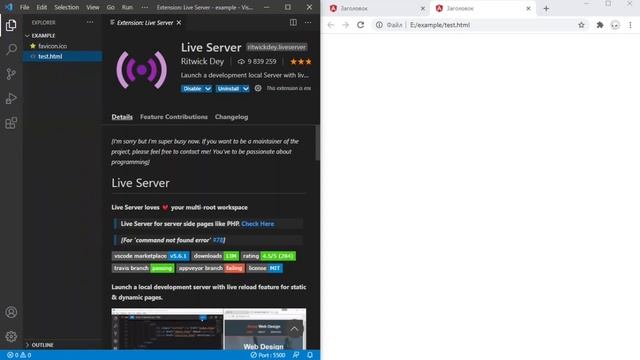Image resolution: width=640 pixels, height=360 pixels.
Task: Open the View menu
Action: coord(93,7)
